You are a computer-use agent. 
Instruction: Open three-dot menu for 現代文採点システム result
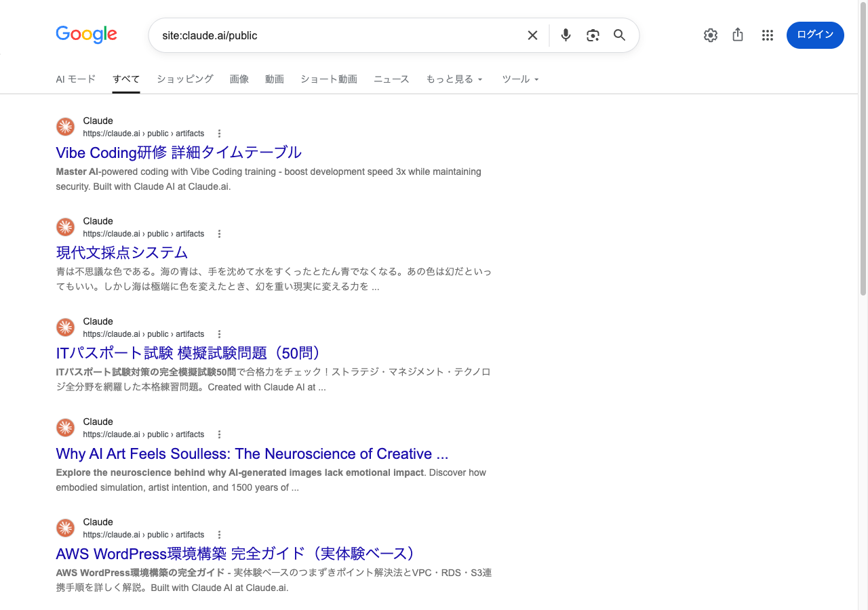pos(219,234)
